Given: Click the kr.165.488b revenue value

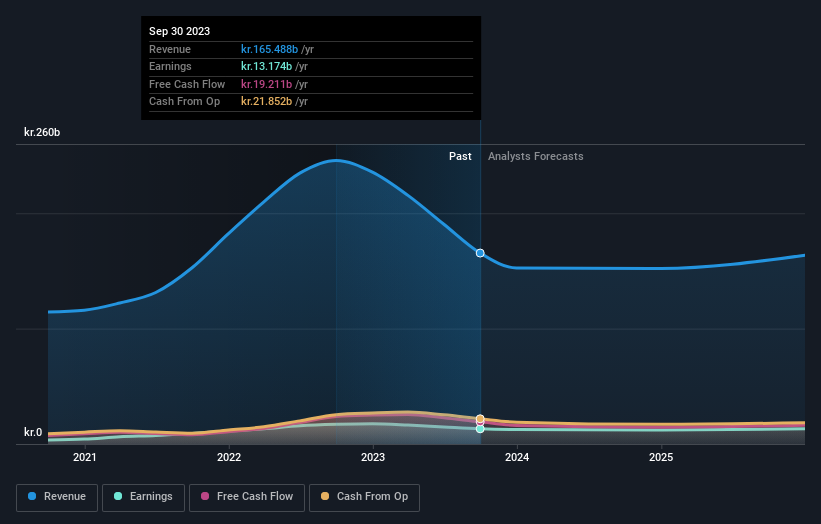Looking at the screenshot, I should [x=270, y=49].
